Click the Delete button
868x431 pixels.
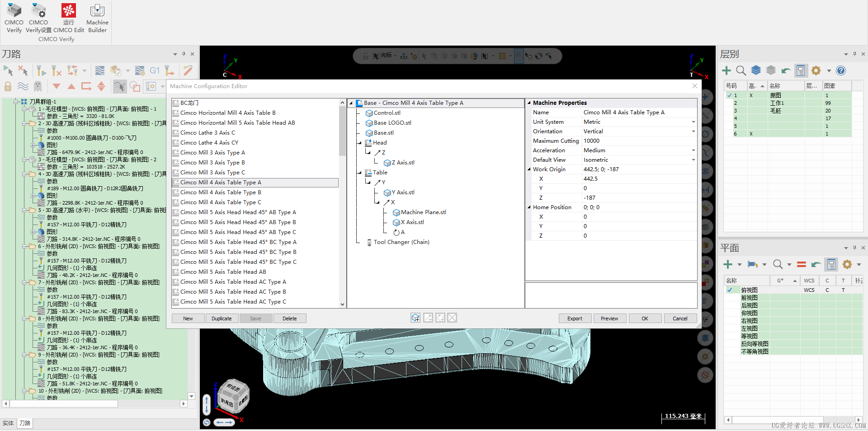pos(290,319)
